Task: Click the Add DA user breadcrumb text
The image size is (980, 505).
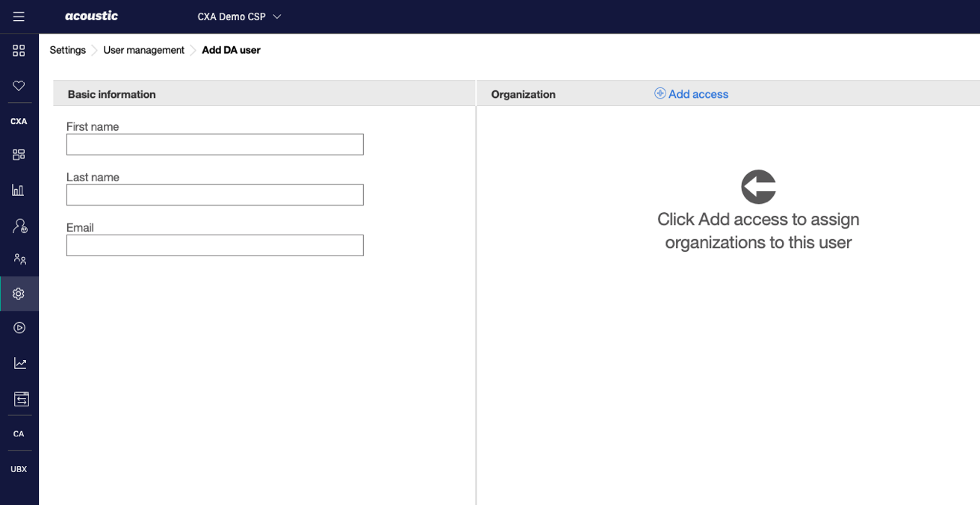Action: [x=231, y=50]
